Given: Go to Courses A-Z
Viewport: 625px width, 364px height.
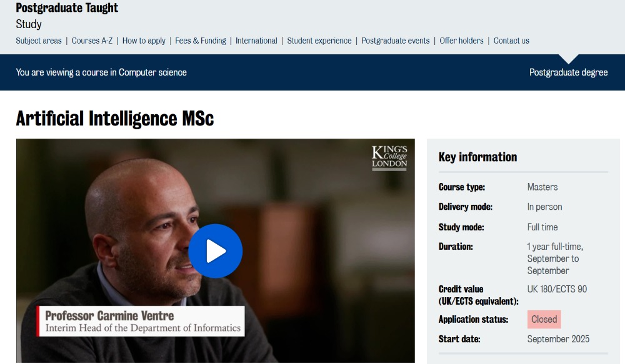Looking at the screenshot, I should point(92,41).
